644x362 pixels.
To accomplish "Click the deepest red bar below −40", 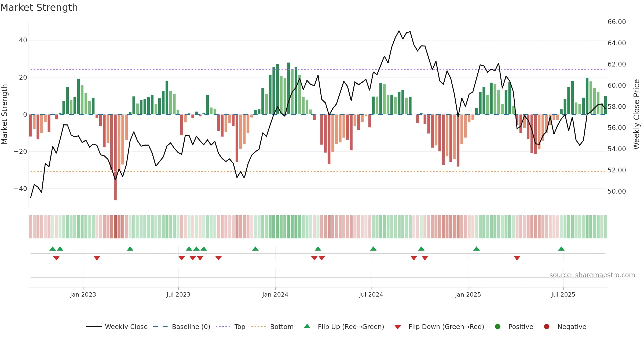I will [x=115, y=157].
